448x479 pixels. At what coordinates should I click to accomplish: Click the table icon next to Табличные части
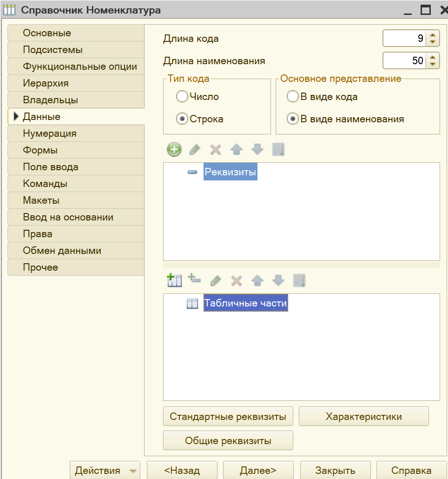tap(192, 303)
